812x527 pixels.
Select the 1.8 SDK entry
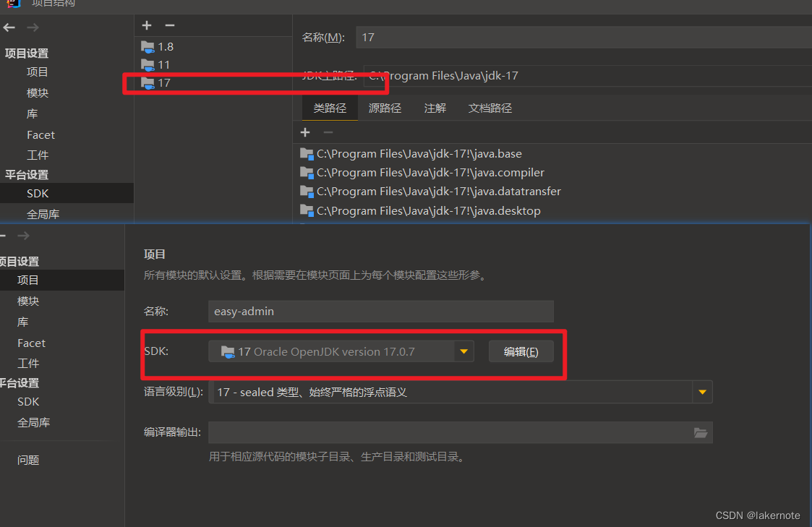[x=214, y=46]
